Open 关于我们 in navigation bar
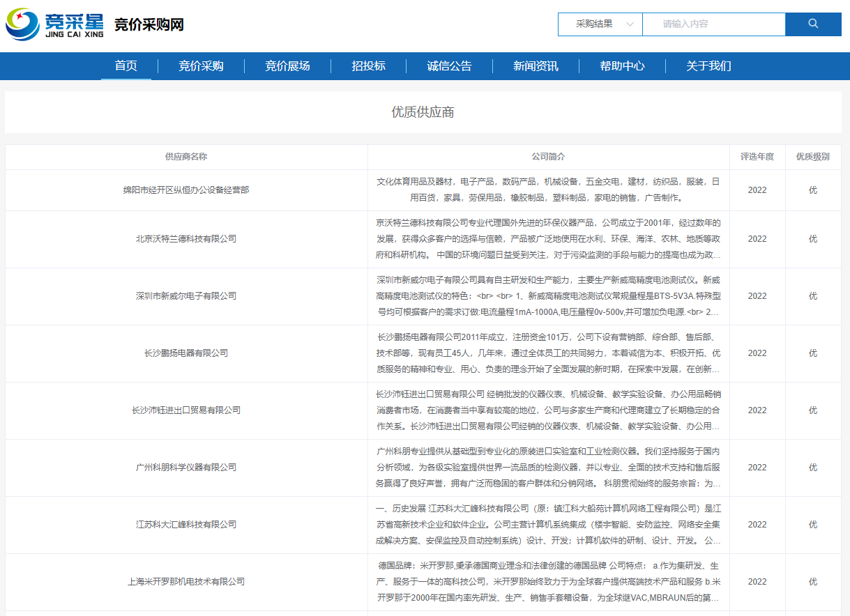The height and width of the screenshot is (616, 850). pyautogui.click(x=708, y=66)
